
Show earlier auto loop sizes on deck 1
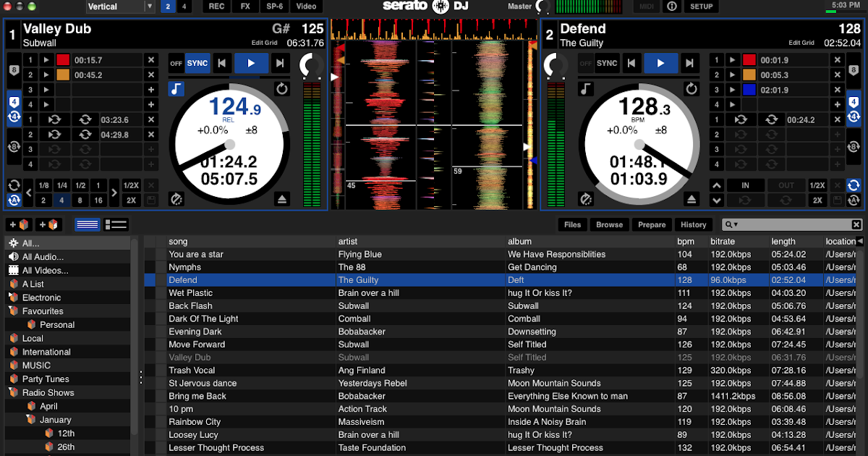(29, 193)
